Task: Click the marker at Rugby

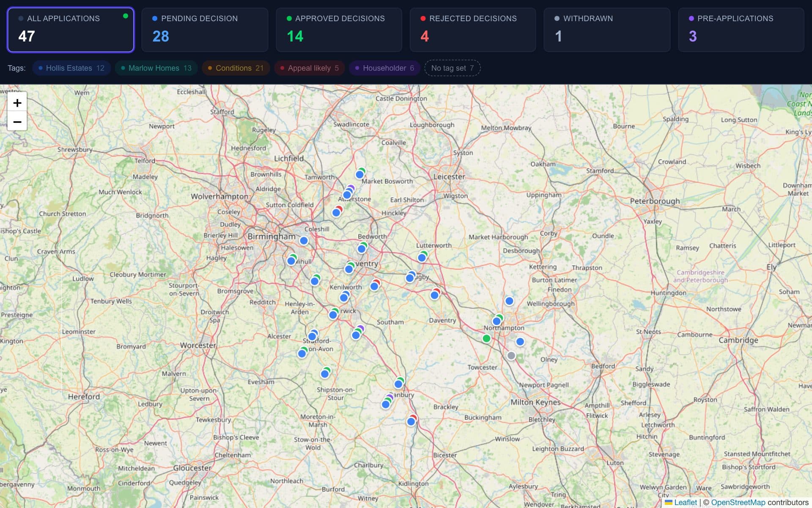Action: [410, 278]
